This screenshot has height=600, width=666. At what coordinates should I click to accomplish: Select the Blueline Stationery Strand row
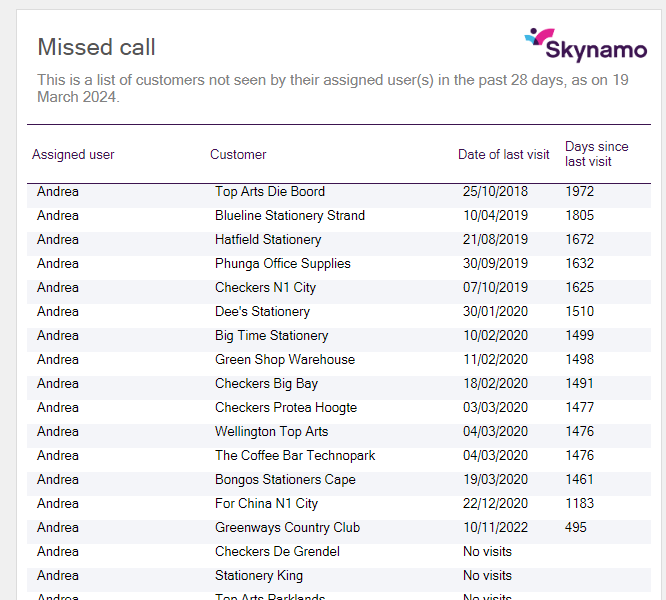(x=290, y=215)
